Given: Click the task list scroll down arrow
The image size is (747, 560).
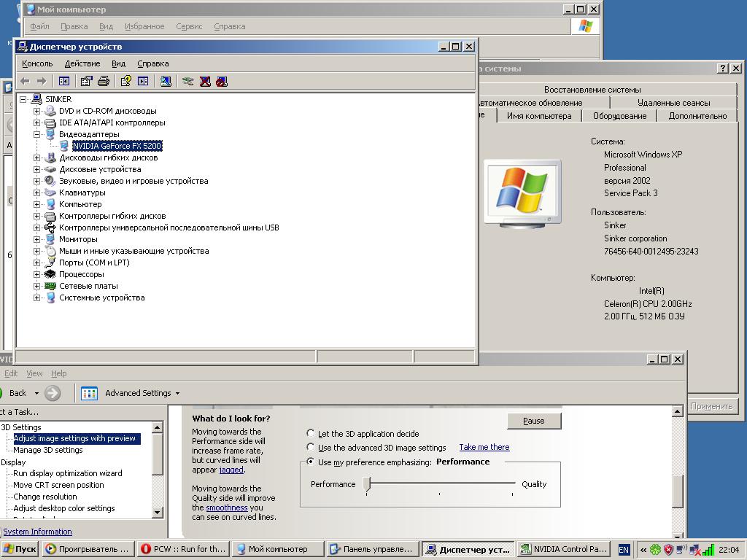Looking at the screenshot, I should click(x=158, y=513).
